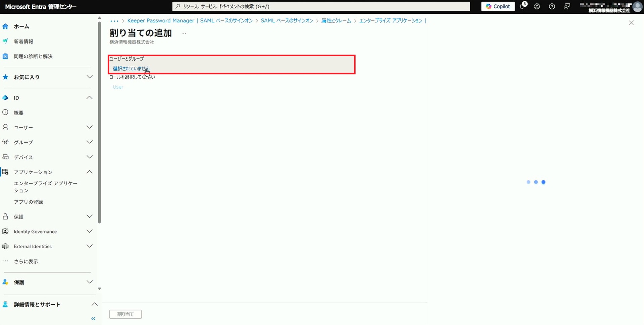The height and width of the screenshot is (325, 644).
Task: Open the notifications bell icon
Action: click(x=523, y=6)
